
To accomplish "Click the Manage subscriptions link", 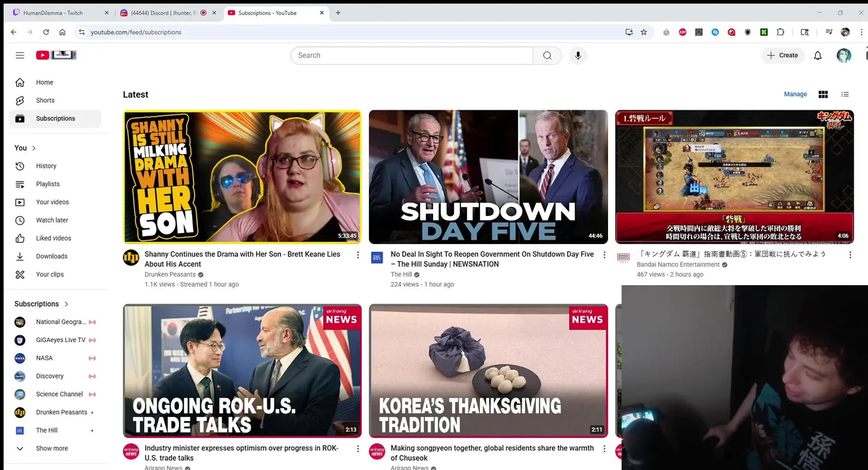I will click(796, 94).
